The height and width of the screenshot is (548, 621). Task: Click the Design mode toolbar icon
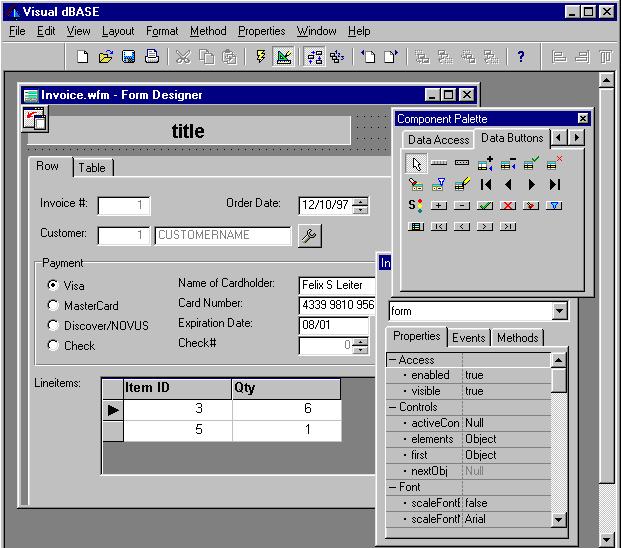[x=284, y=57]
